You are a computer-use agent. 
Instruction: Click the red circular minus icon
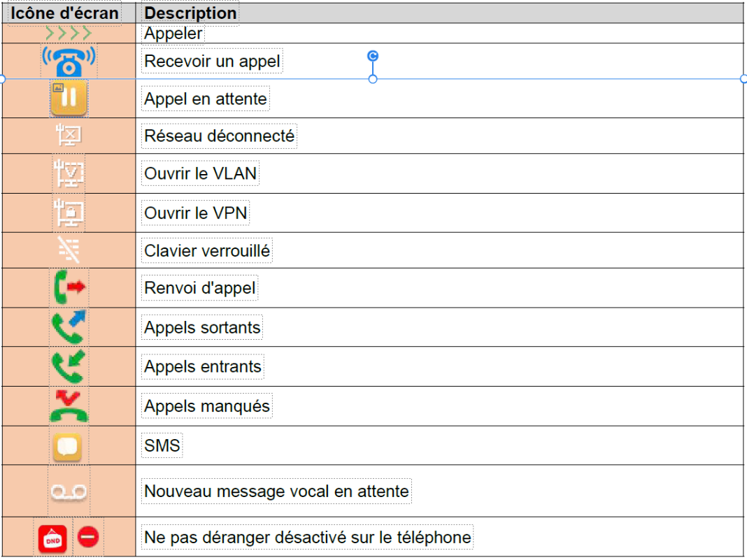88,537
